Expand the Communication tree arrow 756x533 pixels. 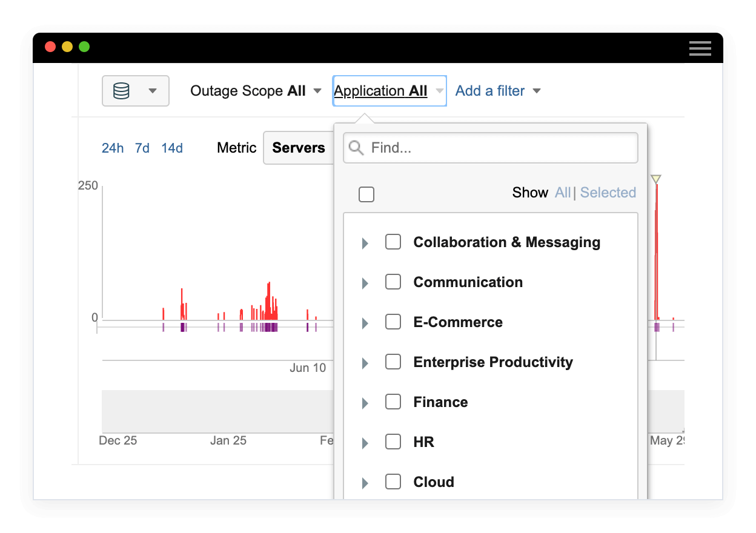365,283
